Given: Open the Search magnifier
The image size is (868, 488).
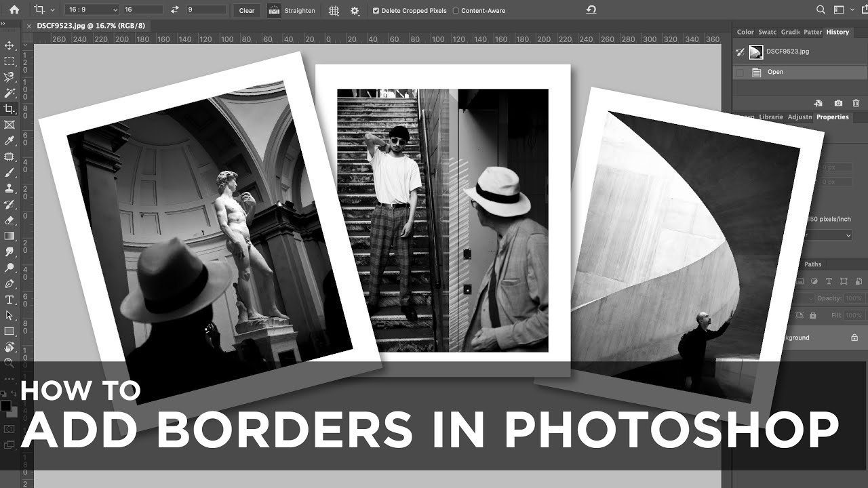Looking at the screenshot, I should pos(821,10).
